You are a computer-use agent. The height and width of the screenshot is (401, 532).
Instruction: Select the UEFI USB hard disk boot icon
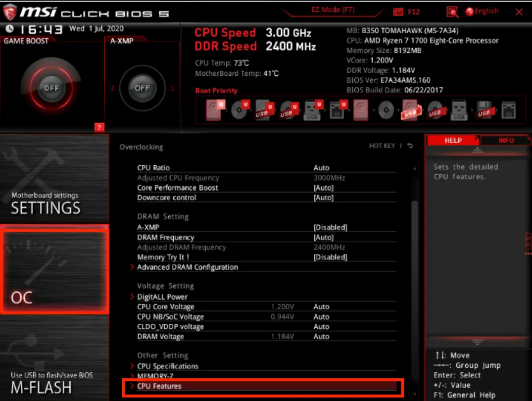[x=265, y=110]
